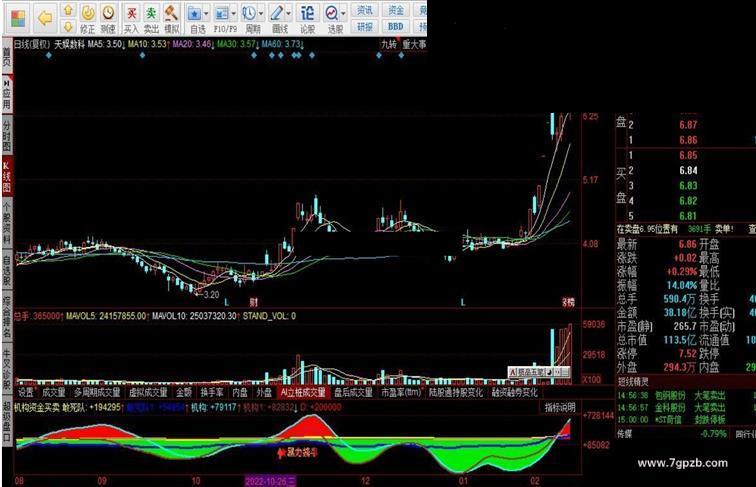
Task: Click the 修正 icon in toolbar
Action: click(x=88, y=20)
